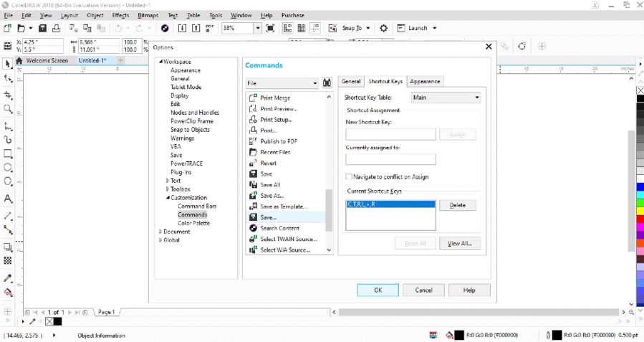Viewport: 644px width, 342px height.
Task: Select the Rectangle tool
Action: [x=7, y=153]
